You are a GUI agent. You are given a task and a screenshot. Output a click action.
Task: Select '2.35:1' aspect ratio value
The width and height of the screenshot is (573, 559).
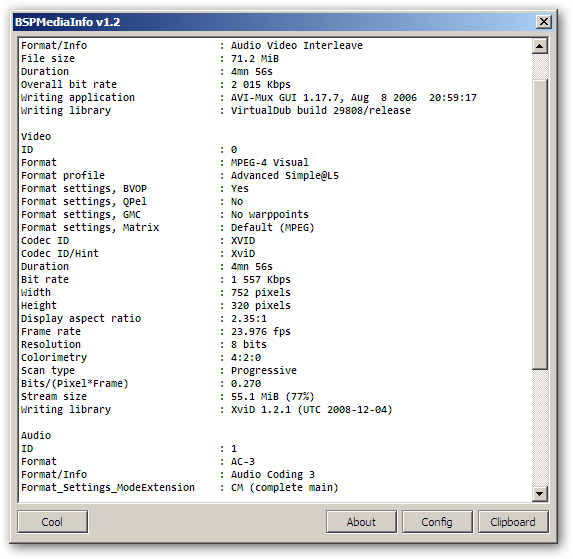point(248,319)
